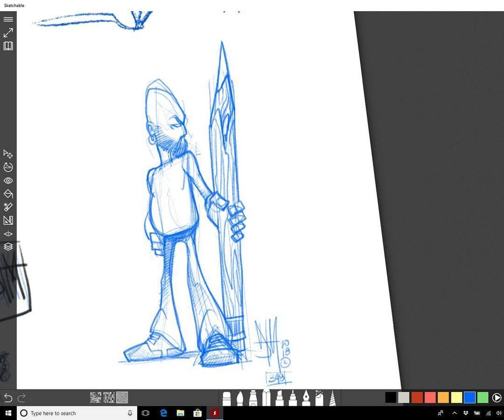Select the raised pencil tool
Screen dimensions: 504x420
(266, 397)
